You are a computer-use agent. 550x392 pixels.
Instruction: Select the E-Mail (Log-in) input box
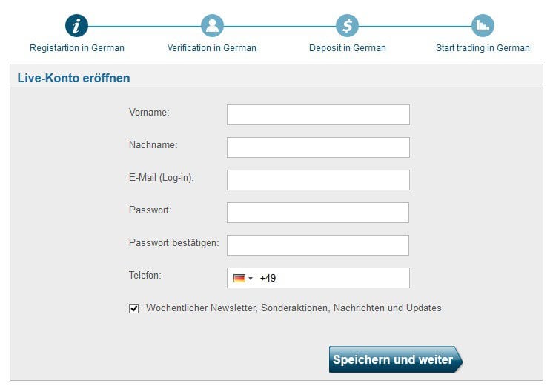(x=318, y=180)
